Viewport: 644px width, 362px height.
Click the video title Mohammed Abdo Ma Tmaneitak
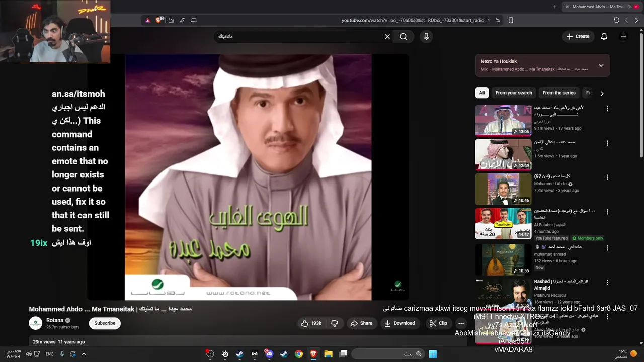tap(110, 309)
